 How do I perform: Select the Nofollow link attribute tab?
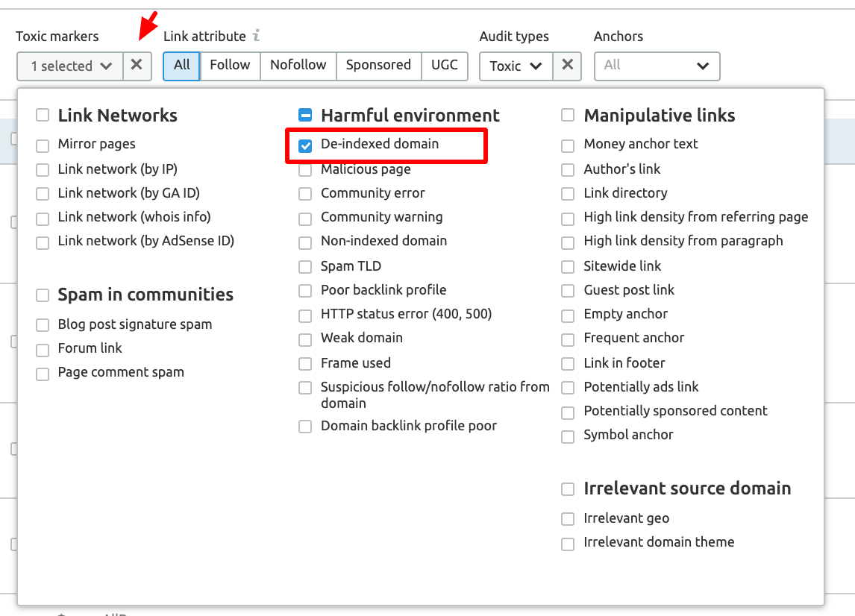tap(298, 66)
